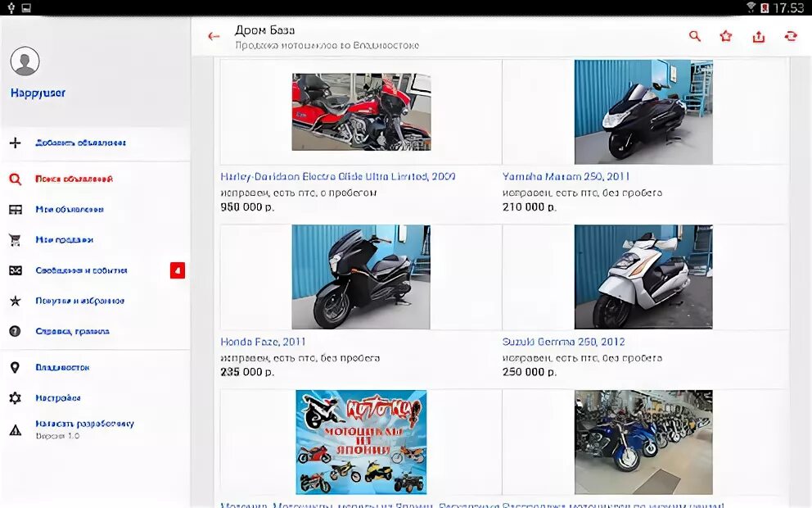812x508 pixels.
Task: Open the Honda Faze, 2011 listing
Action: tap(263, 342)
